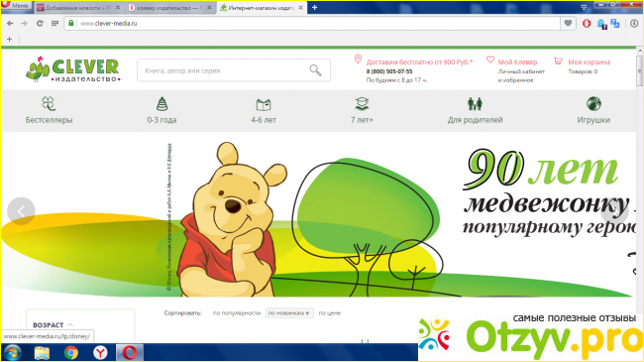Select the 0-3 года pyramid icon
The height and width of the screenshot is (362, 644).
tap(161, 104)
